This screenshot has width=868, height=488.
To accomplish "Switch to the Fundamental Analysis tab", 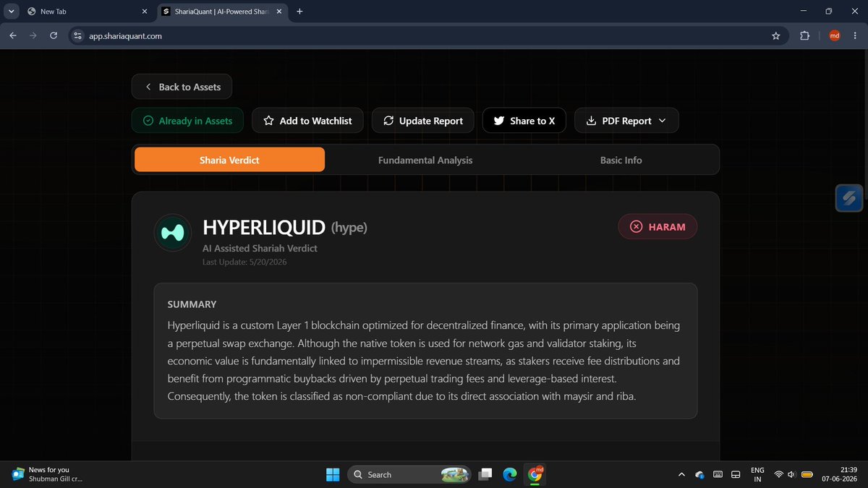I will coord(425,160).
